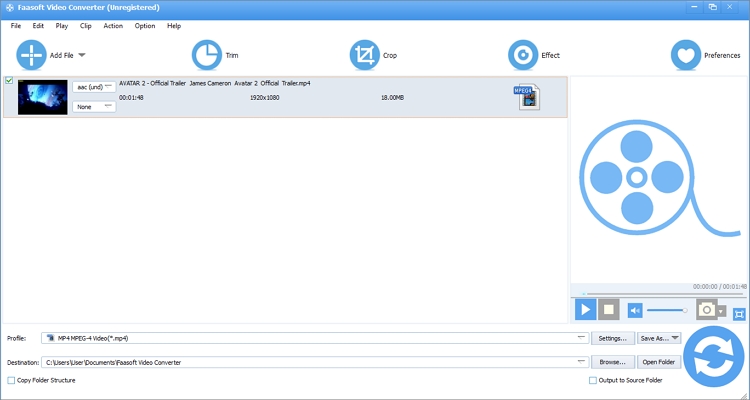750x400 pixels.
Task: Click the Faasoft app logo in title bar
Action: [x=10, y=8]
